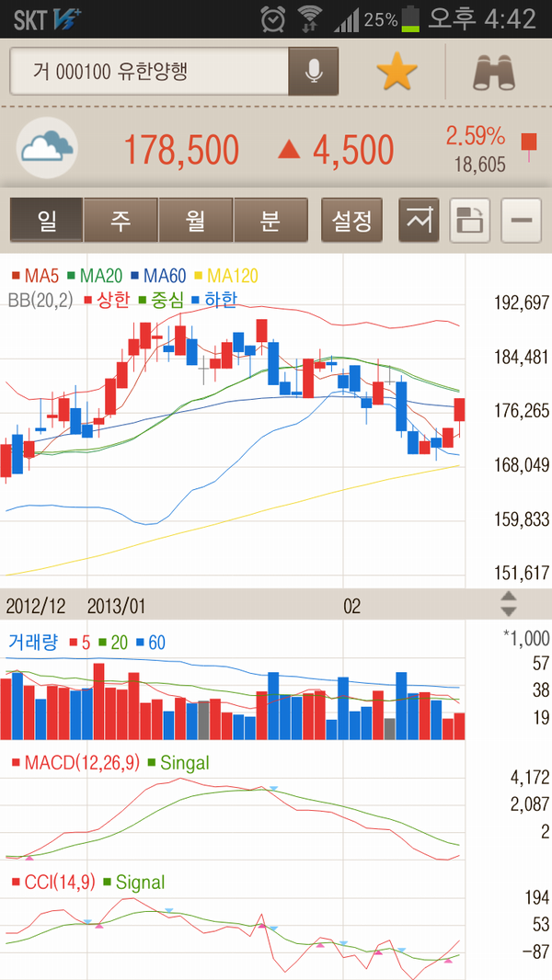Tap the 상한 upper band legend
Screen dimensions: 552x980
tap(107, 300)
